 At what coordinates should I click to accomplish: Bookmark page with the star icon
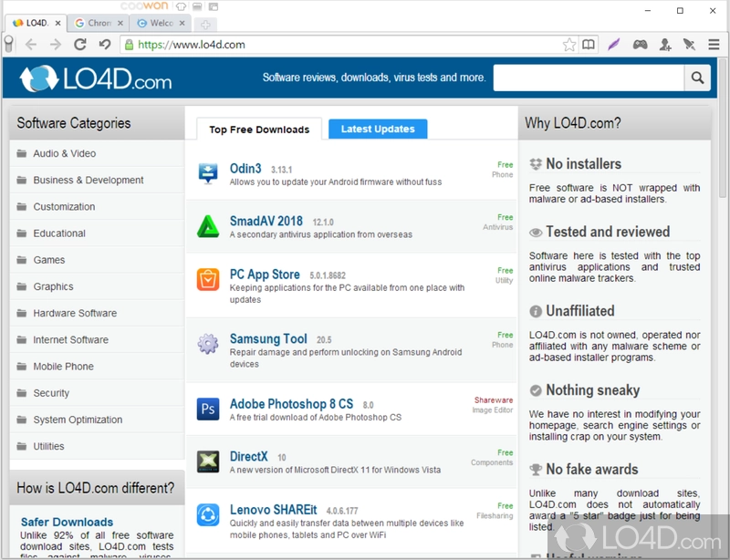[x=568, y=45]
